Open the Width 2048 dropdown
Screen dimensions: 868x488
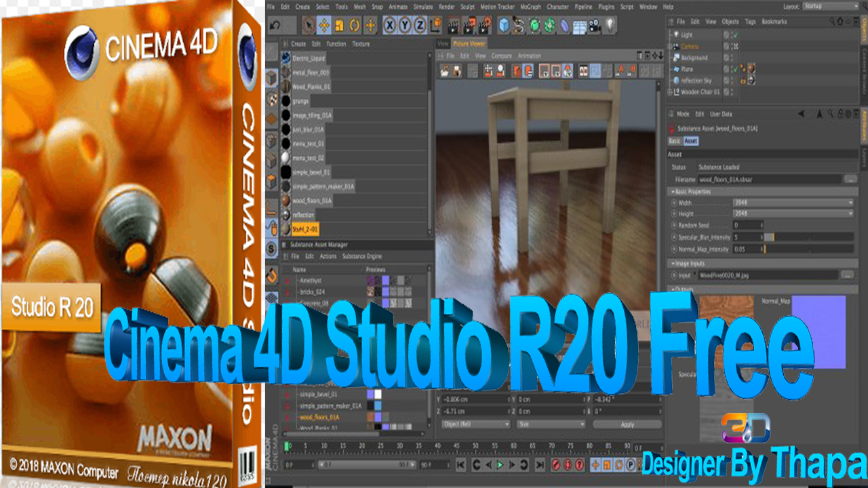click(793, 203)
